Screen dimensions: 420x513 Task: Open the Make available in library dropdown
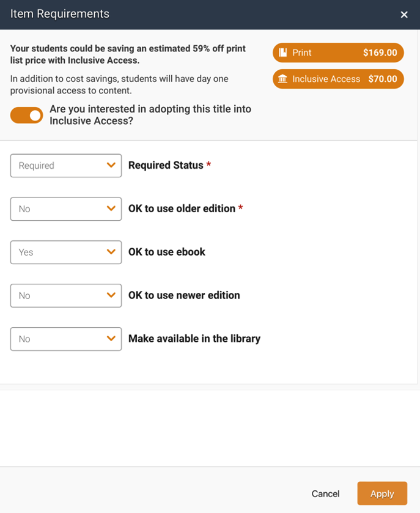(x=65, y=339)
